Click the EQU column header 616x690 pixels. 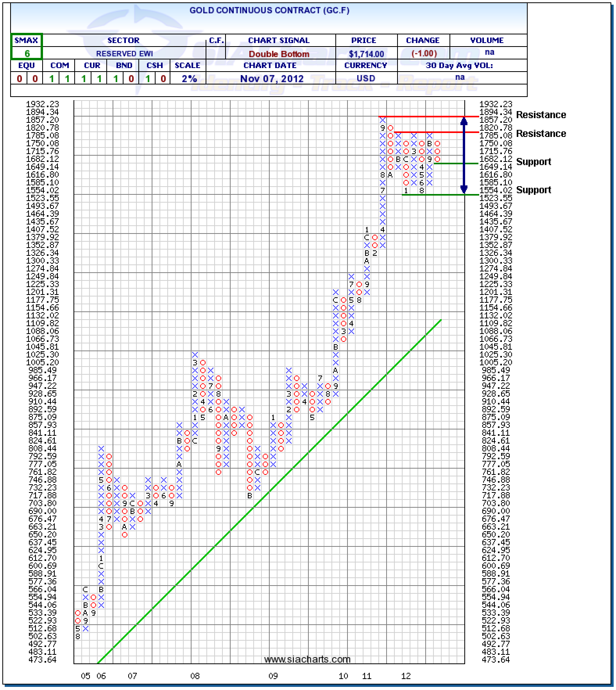pos(27,65)
